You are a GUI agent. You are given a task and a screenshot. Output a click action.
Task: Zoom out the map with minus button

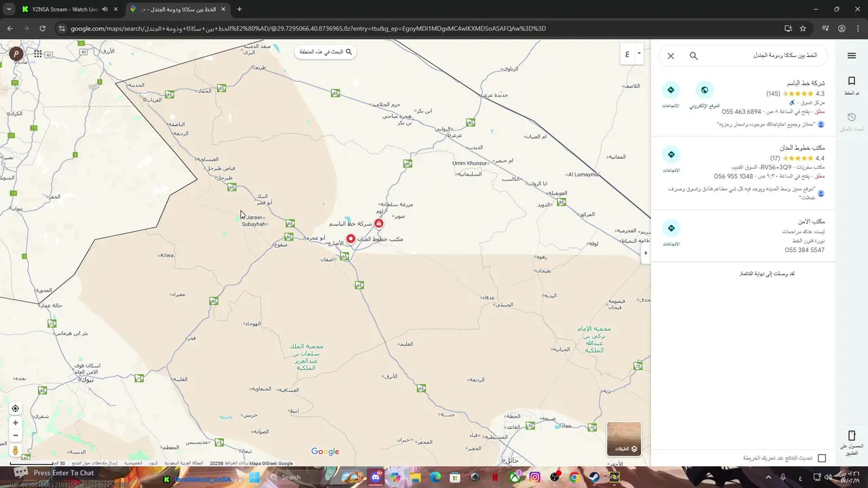pos(15,435)
